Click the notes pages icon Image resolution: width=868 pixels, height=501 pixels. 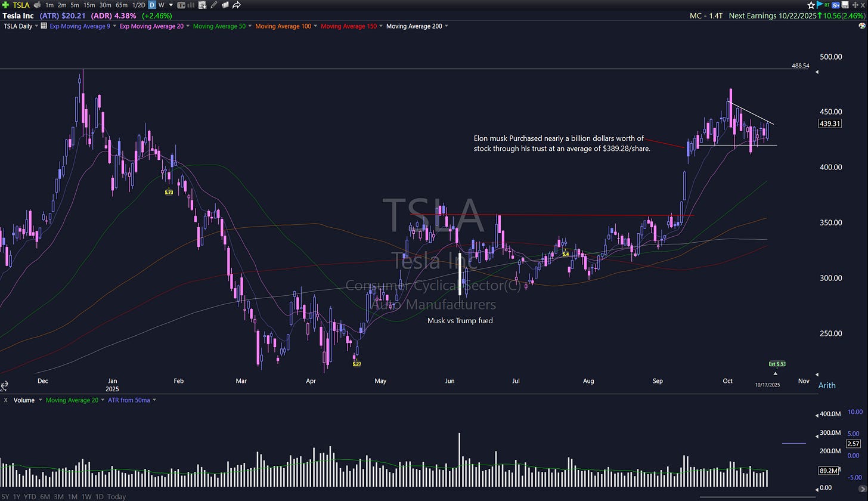pyautogui.click(x=225, y=5)
